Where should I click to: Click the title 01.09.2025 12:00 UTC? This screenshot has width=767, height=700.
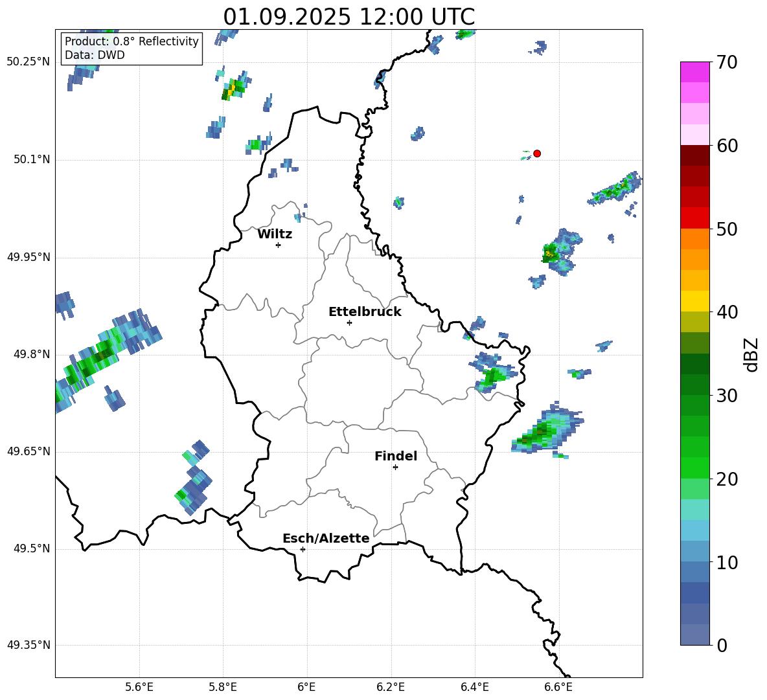(349, 17)
